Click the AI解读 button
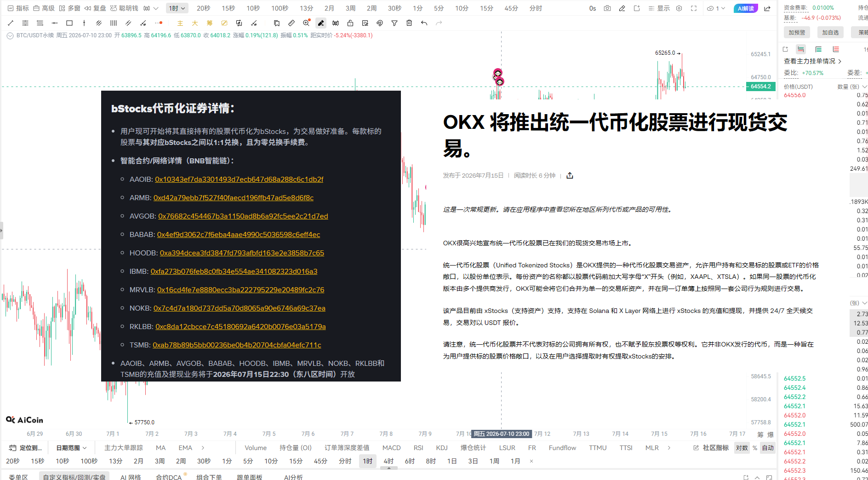868x480 pixels. click(x=746, y=8)
